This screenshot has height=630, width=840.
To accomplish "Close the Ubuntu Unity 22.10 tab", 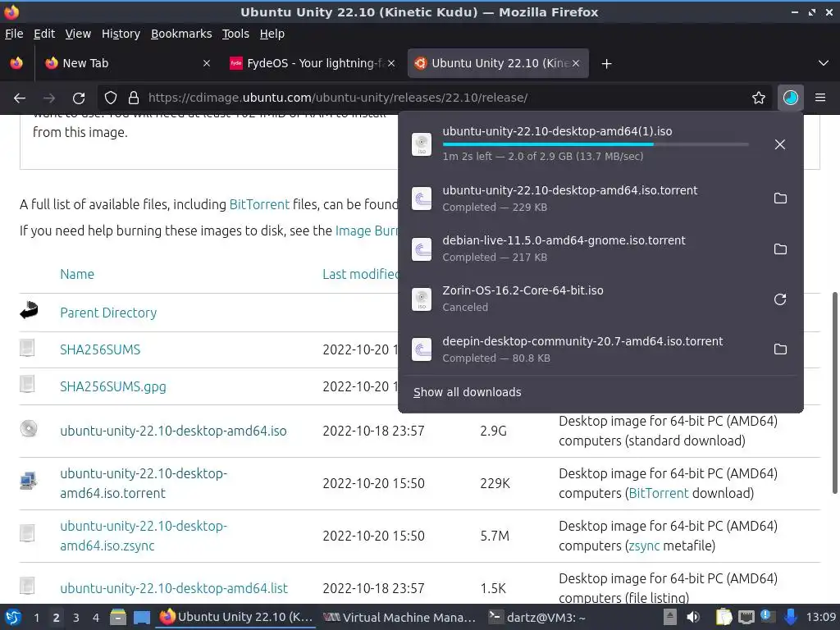I will 575,63.
